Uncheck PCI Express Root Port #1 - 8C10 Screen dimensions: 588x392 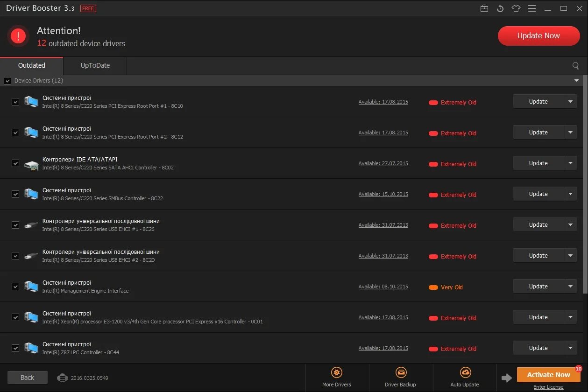pyautogui.click(x=15, y=102)
